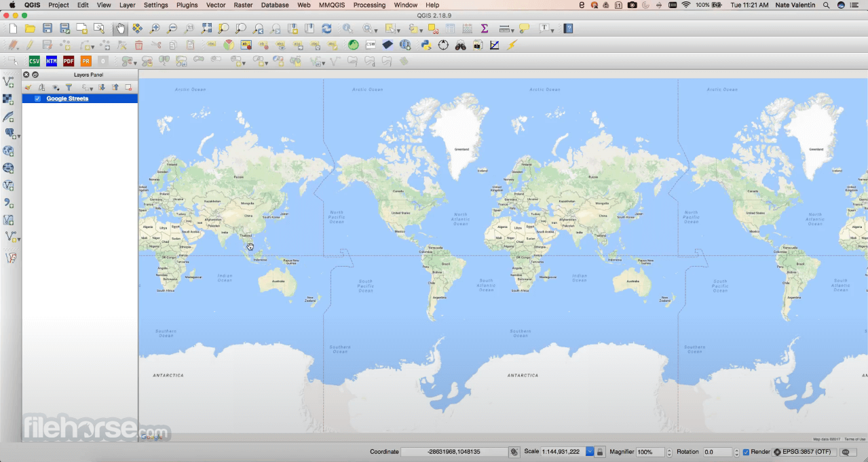The width and height of the screenshot is (868, 462).
Task: Click the orange PR icon
Action: click(86, 61)
